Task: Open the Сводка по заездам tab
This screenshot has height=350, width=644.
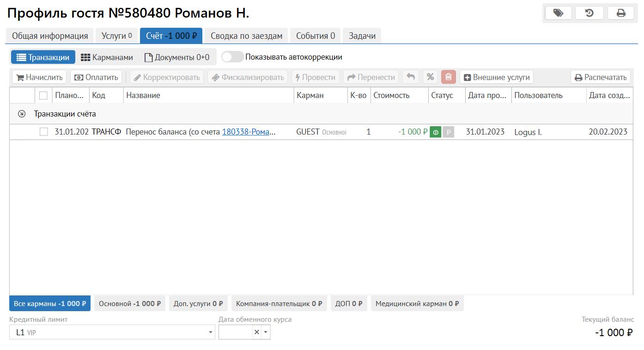Action: pos(247,36)
